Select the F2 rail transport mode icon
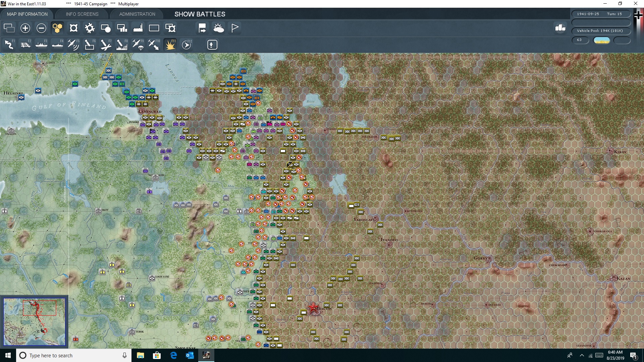The height and width of the screenshot is (362, 644). point(25,45)
